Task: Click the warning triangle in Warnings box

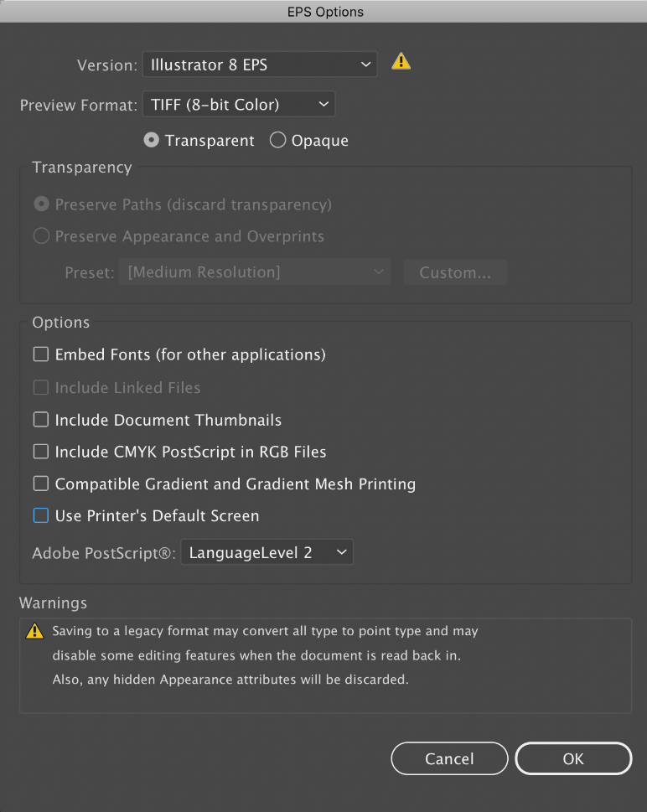Action: 34,631
